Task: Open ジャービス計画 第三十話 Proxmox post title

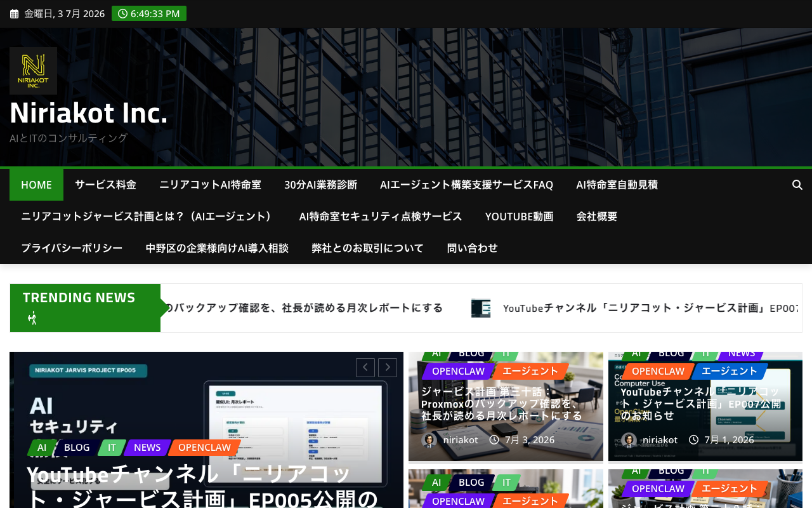Action: point(502,404)
